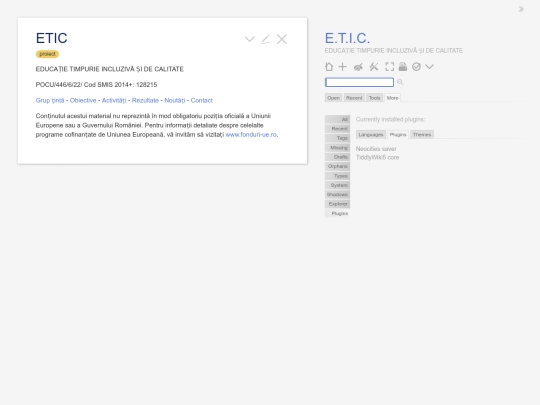The height and width of the screenshot is (405, 540).
Task: Open the Explorer vertical tab
Action: point(338,204)
